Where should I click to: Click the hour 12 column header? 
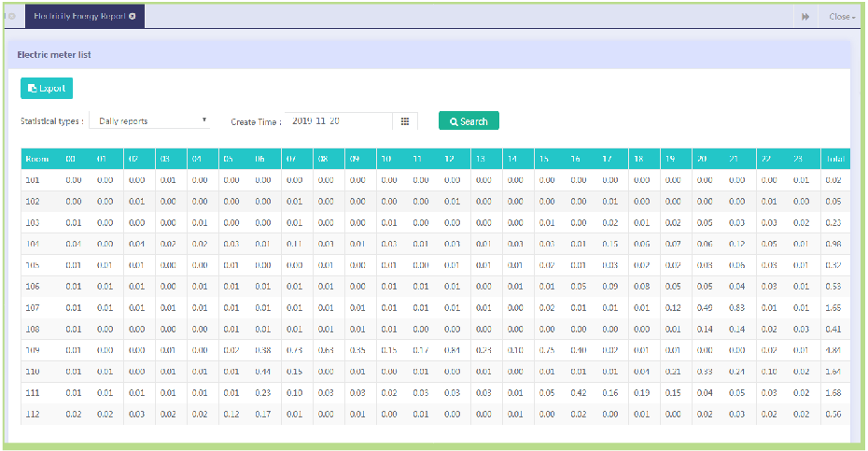[x=453, y=159]
